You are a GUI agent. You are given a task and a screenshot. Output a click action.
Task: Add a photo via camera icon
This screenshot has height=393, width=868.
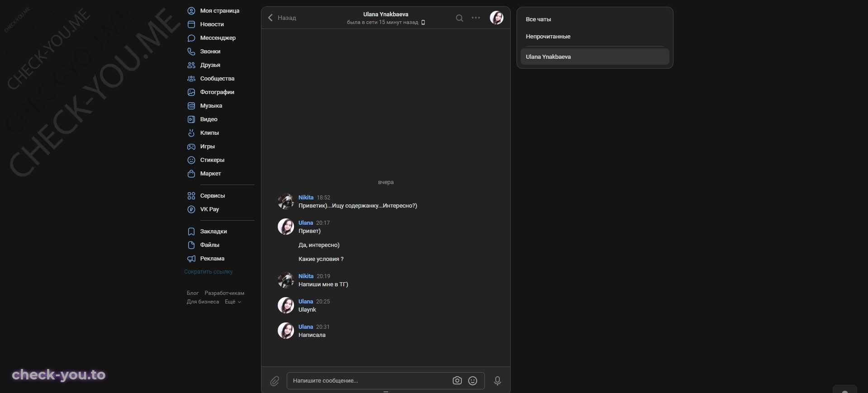[x=457, y=381]
